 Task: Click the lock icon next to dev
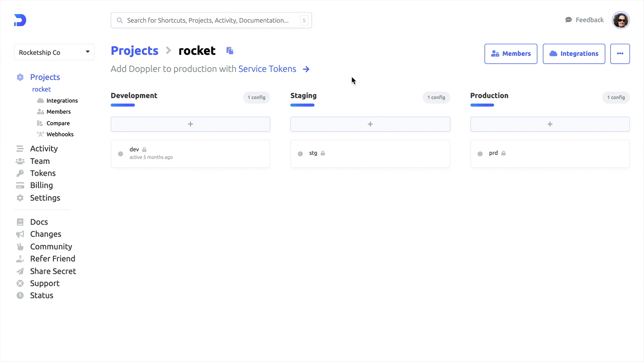144,149
